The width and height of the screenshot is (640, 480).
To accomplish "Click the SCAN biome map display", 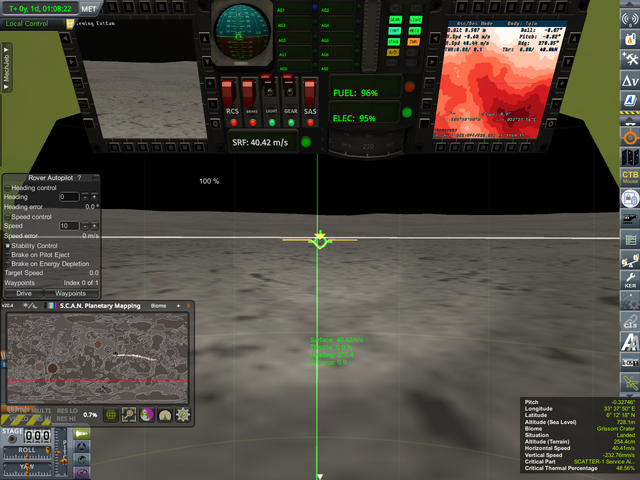I will coord(98,358).
